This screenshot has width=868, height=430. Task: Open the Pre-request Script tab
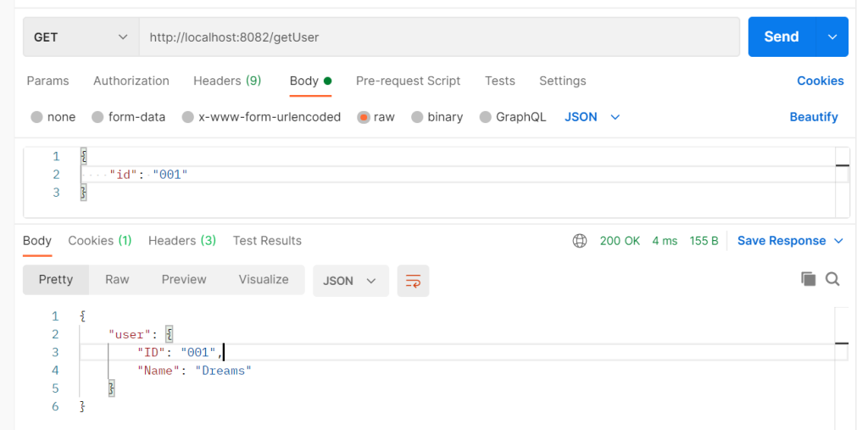pos(408,81)
